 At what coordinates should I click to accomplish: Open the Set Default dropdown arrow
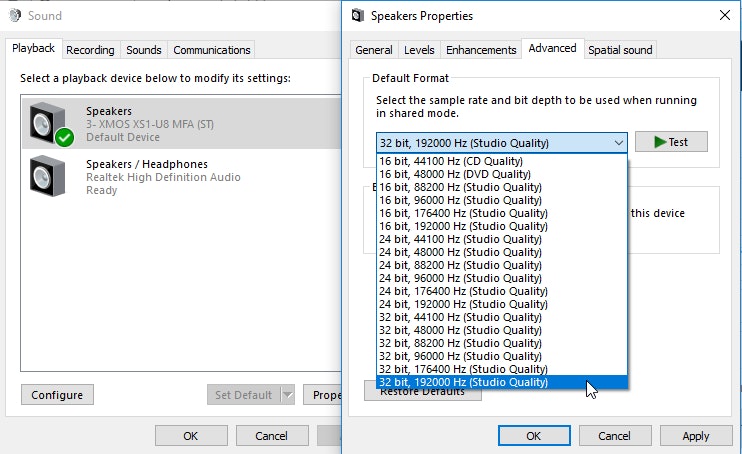click(x=288, y=395)
